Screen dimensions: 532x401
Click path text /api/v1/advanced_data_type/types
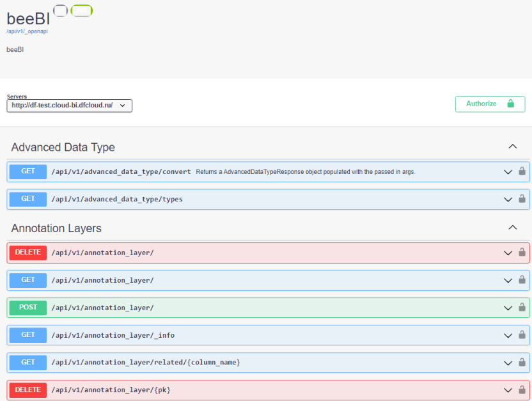[x=117, y=199]
